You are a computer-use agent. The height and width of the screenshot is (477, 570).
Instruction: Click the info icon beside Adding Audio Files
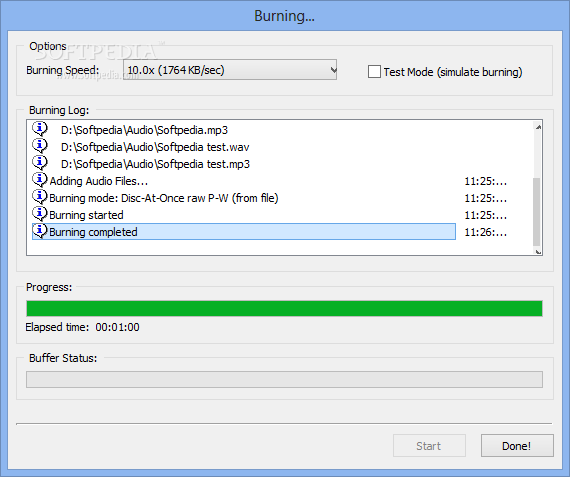40,180
